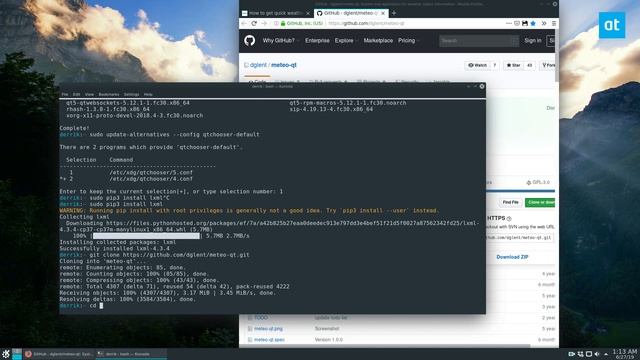Close the Konsole terminal window
640x360 pixels.
pos(482,87)
